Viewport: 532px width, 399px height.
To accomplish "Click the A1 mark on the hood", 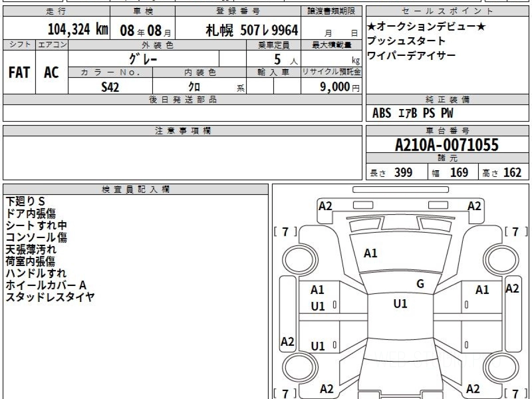I will 370,254.
